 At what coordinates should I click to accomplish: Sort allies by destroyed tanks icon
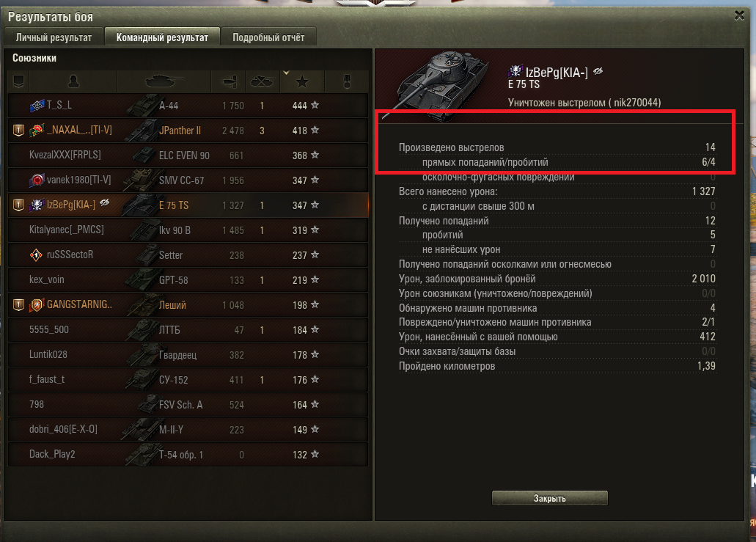[x=263, y=81]
